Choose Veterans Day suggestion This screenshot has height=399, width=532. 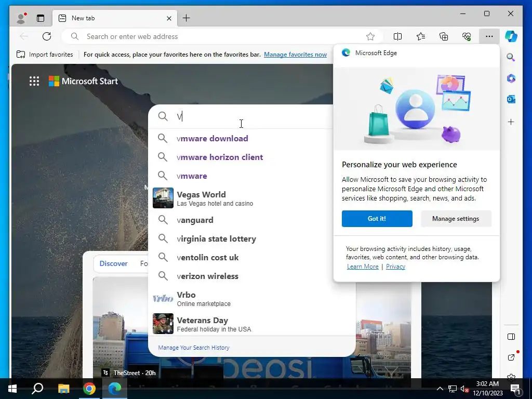(251, 324)
